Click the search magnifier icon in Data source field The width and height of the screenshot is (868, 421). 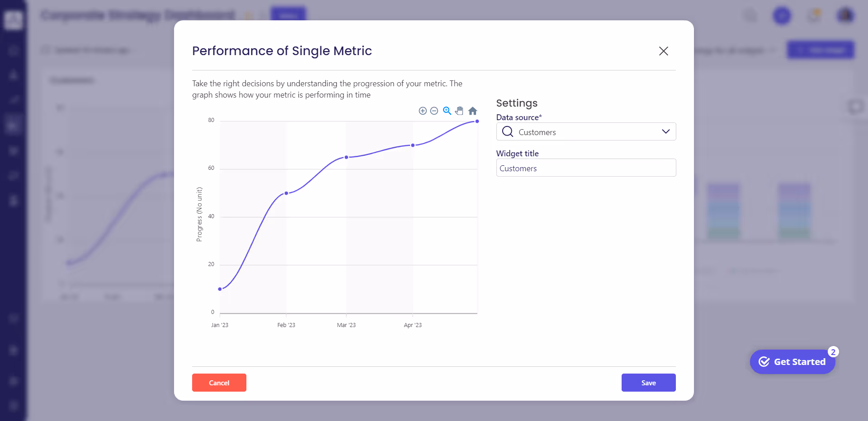[507, 131]
